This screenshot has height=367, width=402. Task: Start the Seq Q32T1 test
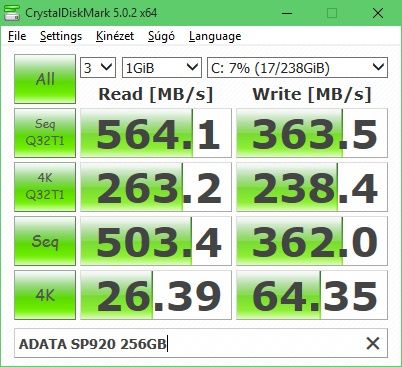point(45,133)
